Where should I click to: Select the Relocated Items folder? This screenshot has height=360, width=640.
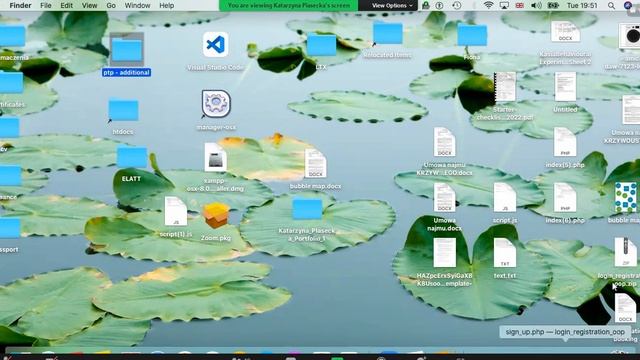click(x=387, y=33)
